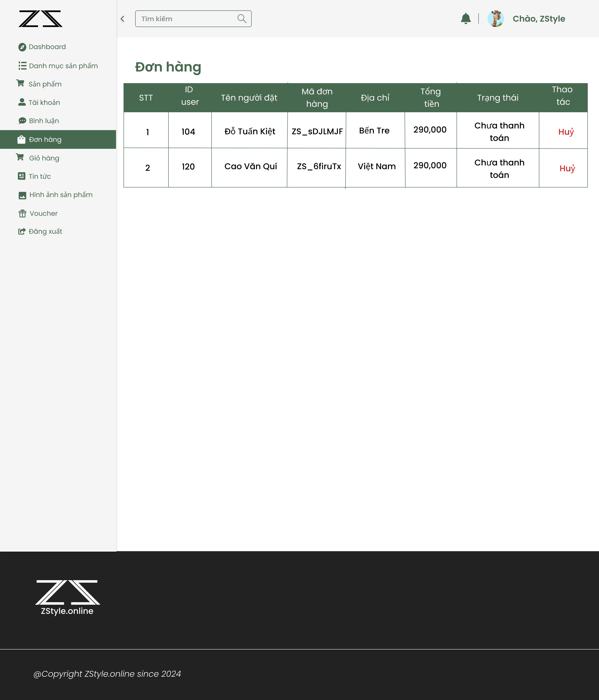
Task: Open Voucher gift icon in sidebar
Action: point(22,213)
